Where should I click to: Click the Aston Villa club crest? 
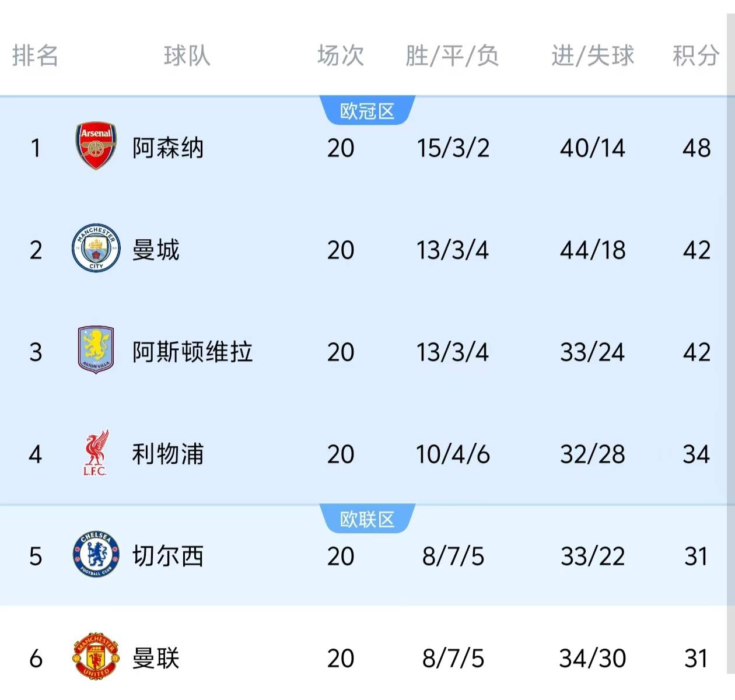(x=96, y=350)
